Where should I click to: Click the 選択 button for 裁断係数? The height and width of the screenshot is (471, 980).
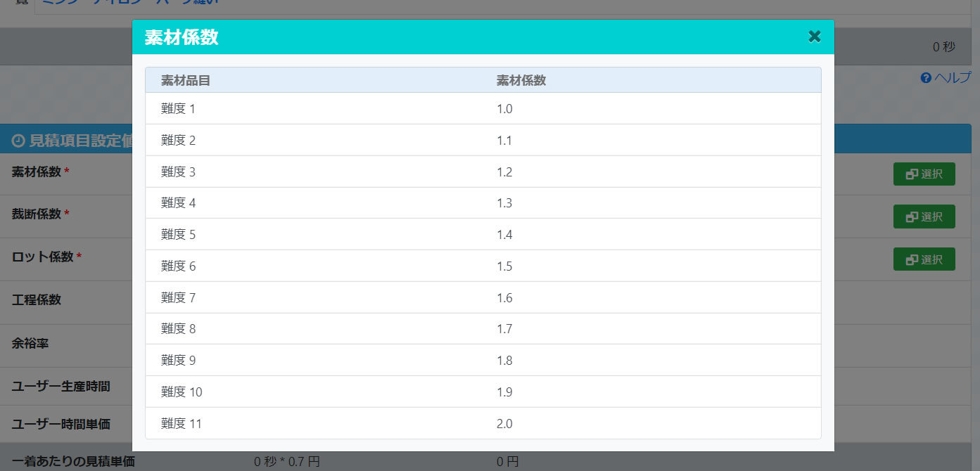924,217
